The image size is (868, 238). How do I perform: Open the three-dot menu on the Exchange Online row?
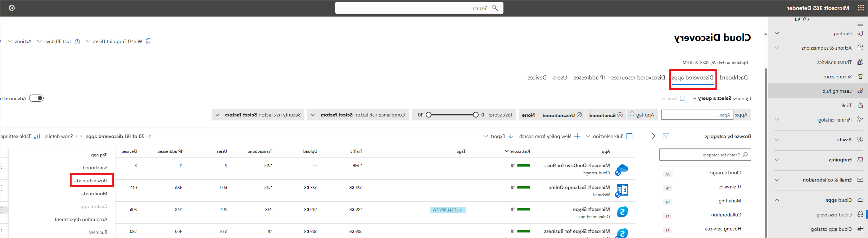(2, 188)
